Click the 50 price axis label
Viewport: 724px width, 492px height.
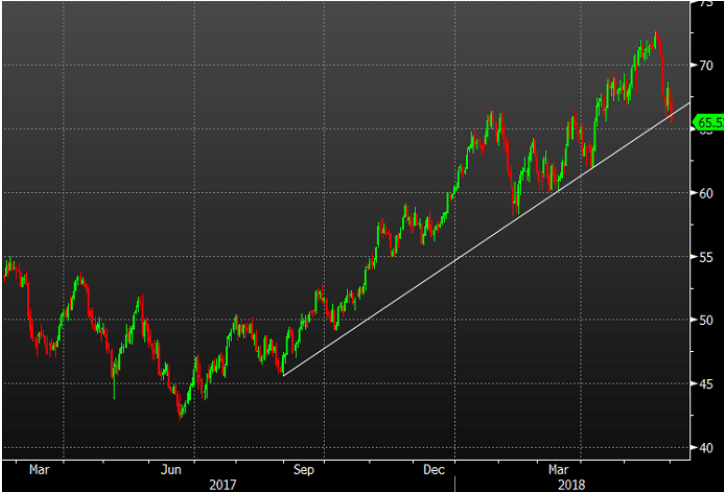pyautogui.click(x=706, y=320)
